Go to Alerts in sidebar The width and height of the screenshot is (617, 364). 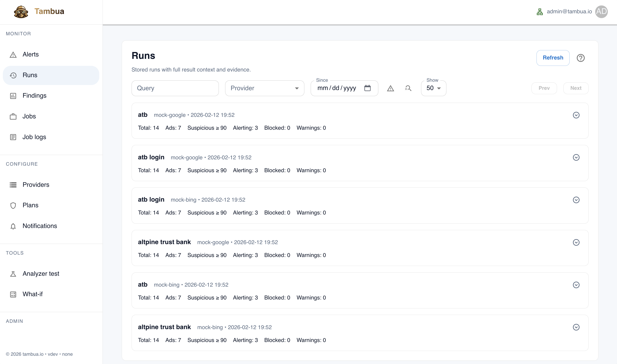pos(31,54)
